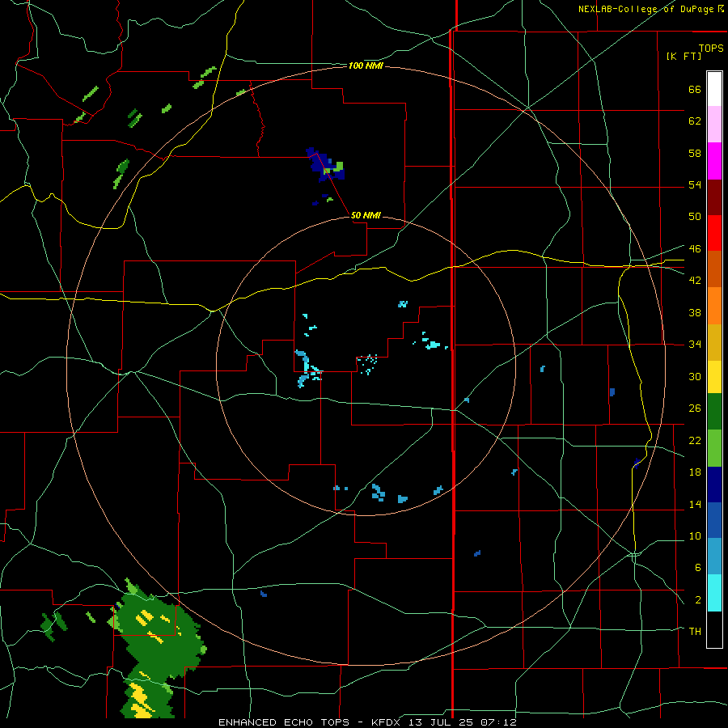This screenshot has height=728, width=728.
Task: Select the TOPS legend title
Action: click(711, 48)
